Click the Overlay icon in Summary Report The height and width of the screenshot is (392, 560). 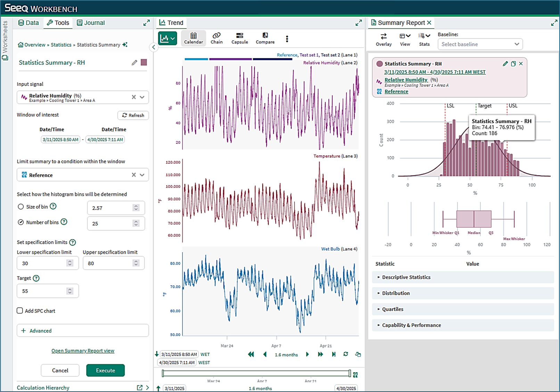[384, 39]
